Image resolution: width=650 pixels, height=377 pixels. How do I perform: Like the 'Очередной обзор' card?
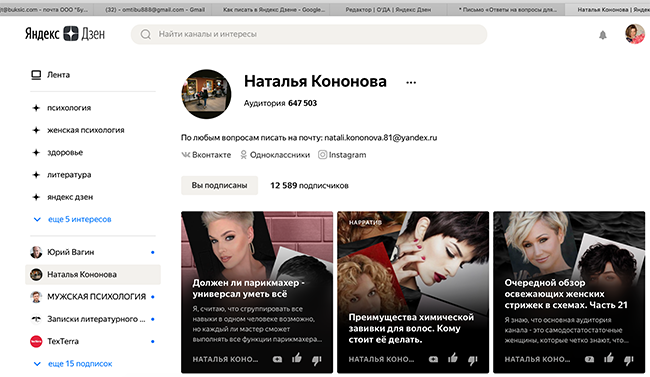point(609,358)
